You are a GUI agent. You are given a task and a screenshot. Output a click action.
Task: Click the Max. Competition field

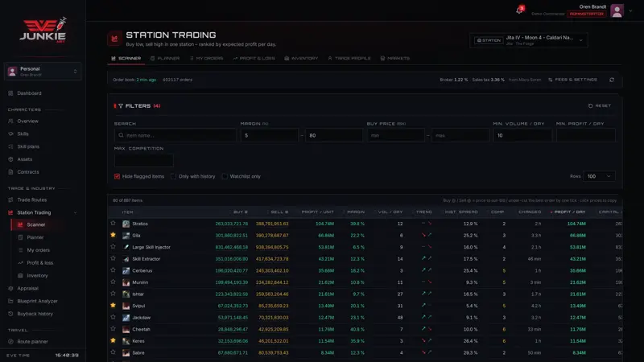(x=144, y=160)
